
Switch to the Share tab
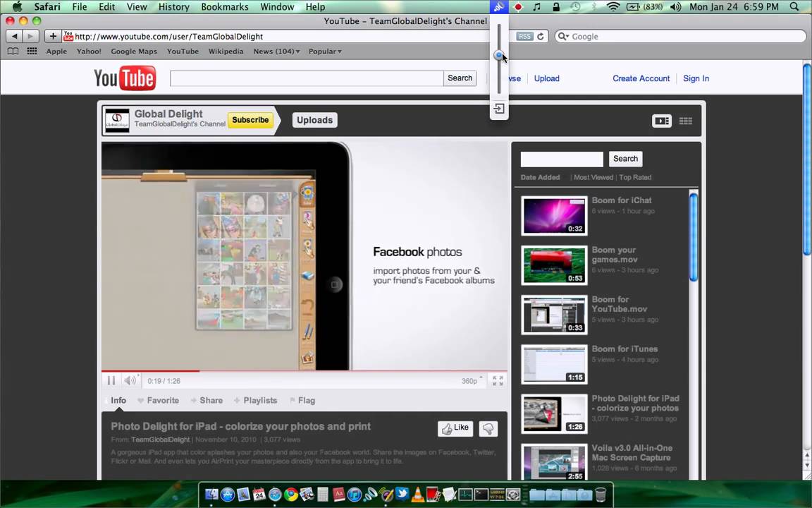(207, 400)
